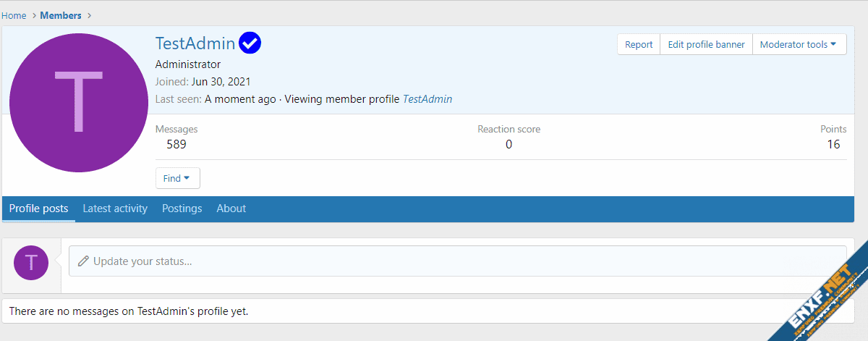Click the pencil icon in status field

pos(83,261)
